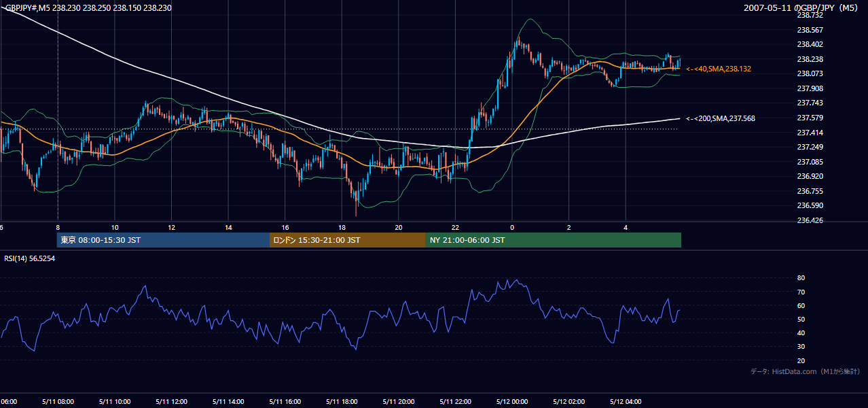The image size is (868, 408).
Task: Click the 5/11 08:00 time axis label
Action: point(58,401)
